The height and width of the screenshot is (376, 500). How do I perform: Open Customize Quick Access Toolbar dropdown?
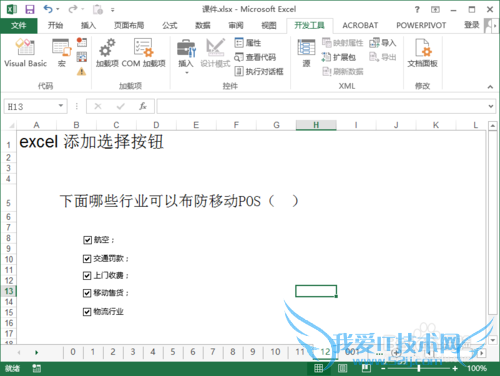coord(113,10)
